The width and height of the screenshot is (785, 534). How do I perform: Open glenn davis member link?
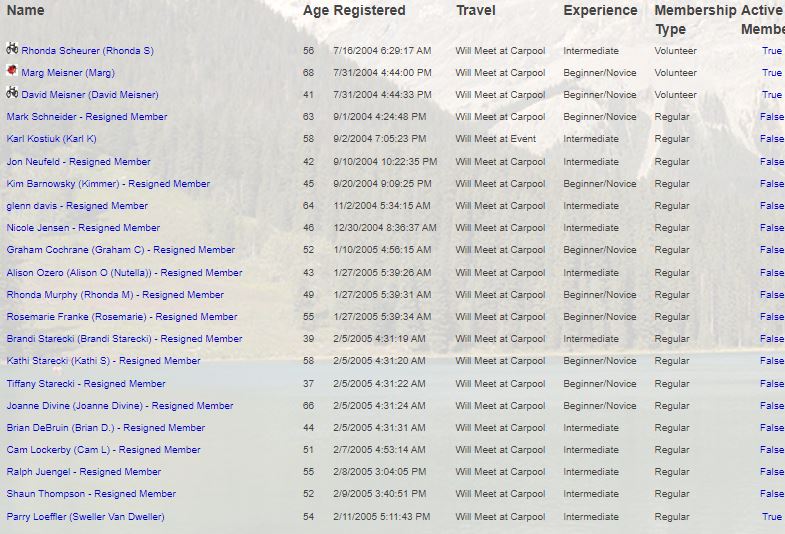77,206
